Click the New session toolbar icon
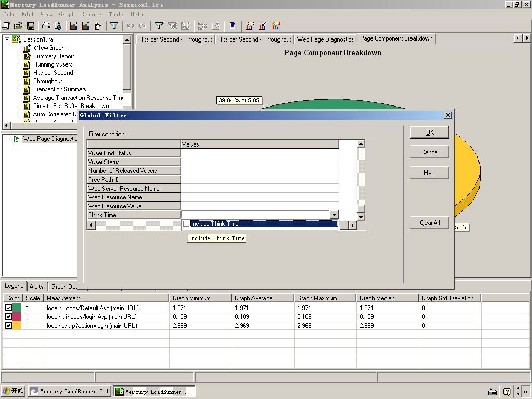The width and height of the screenshot is (532, 399). 6,26
